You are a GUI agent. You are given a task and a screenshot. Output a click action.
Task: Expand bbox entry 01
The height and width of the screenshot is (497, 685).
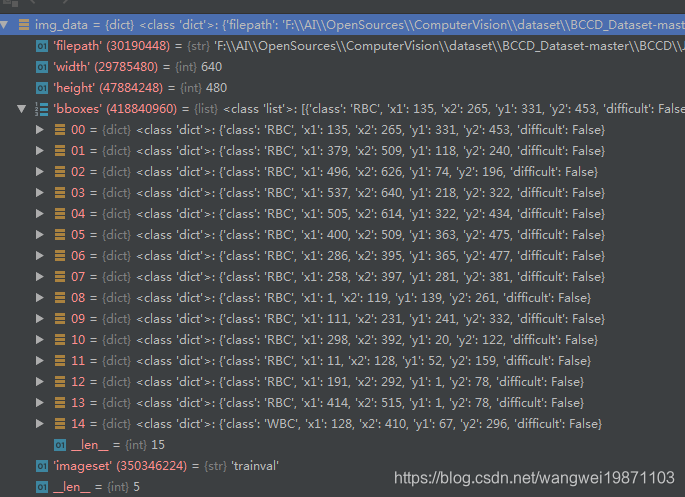[x=40, y=151]
